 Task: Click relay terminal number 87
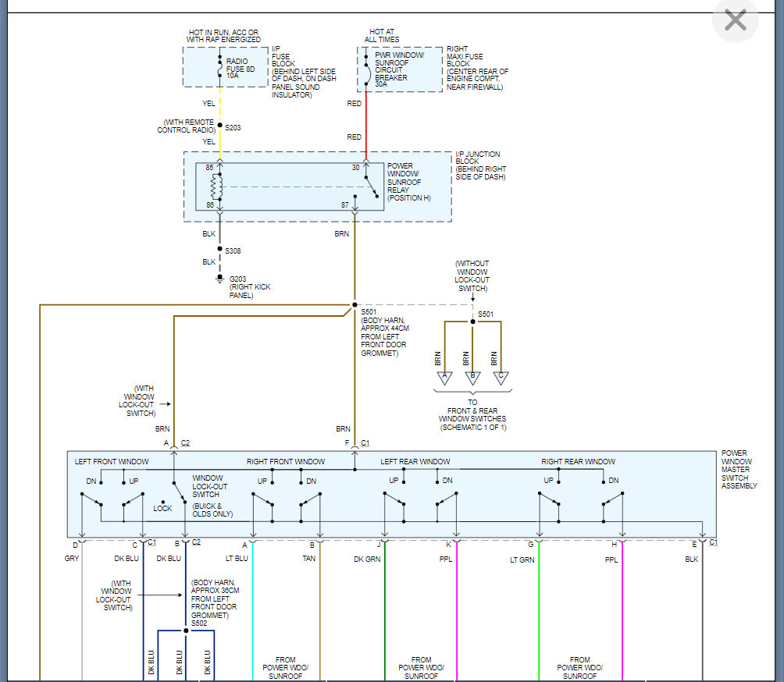point(345,205)
